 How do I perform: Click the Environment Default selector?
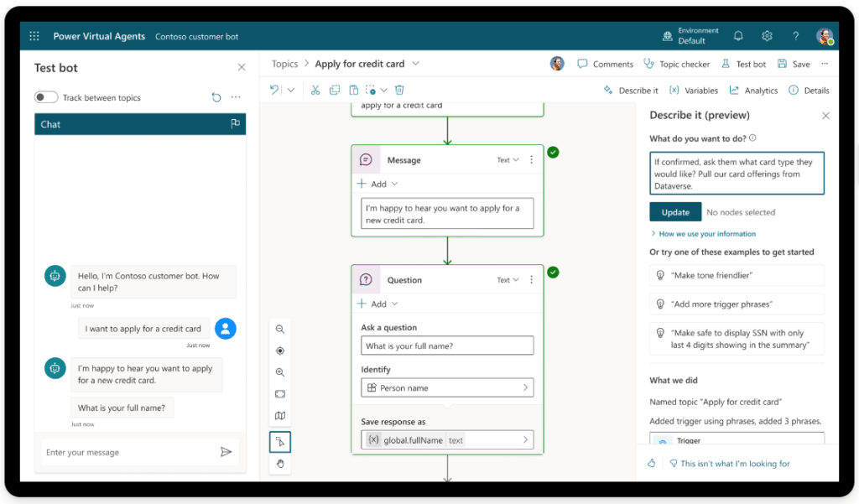pyautogui.click(x=690, y=36)
